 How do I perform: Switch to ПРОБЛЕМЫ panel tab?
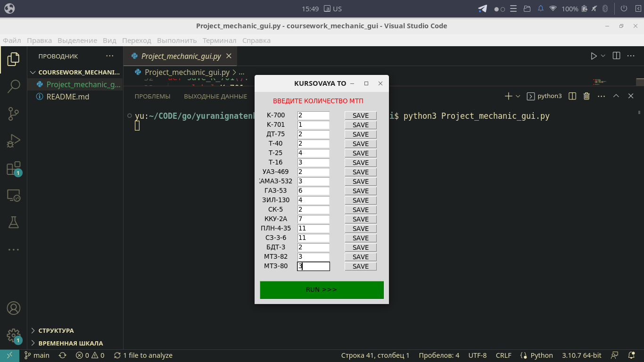152,96
